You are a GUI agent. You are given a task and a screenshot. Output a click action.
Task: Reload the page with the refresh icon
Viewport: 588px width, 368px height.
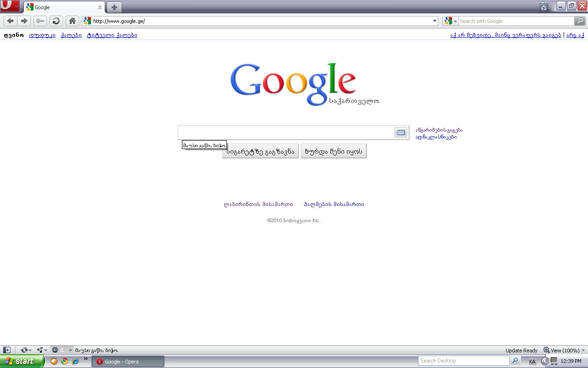pyautogui.click(x=56, y=21)
